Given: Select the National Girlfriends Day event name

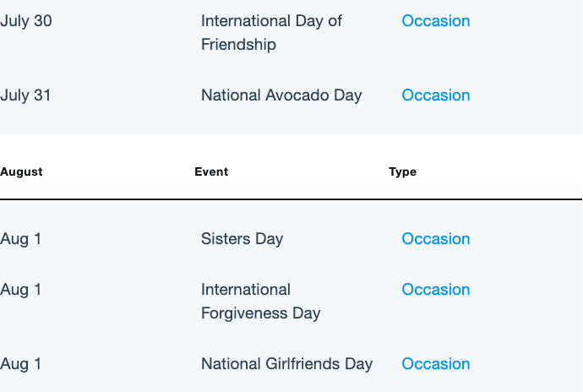Looking at the screenshot, I should [x=286, y=364].
